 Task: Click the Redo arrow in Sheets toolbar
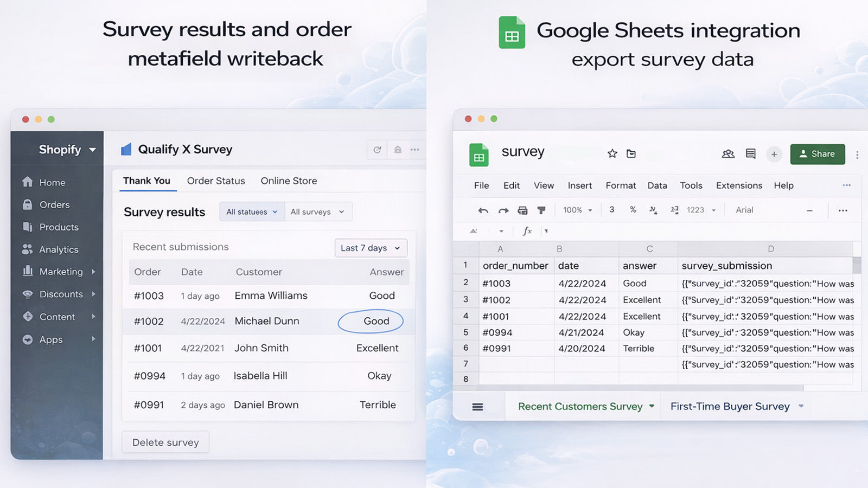point(503,210)
